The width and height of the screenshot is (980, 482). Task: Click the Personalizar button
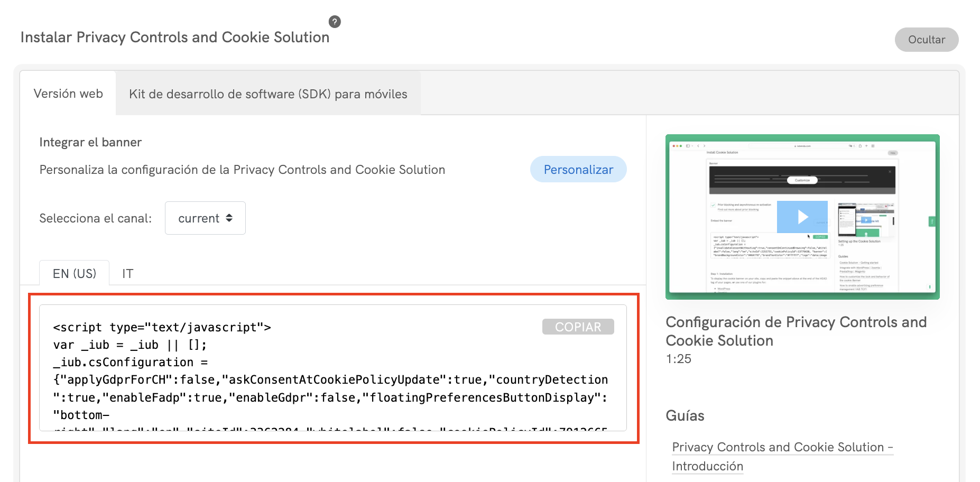pos(578,169)
